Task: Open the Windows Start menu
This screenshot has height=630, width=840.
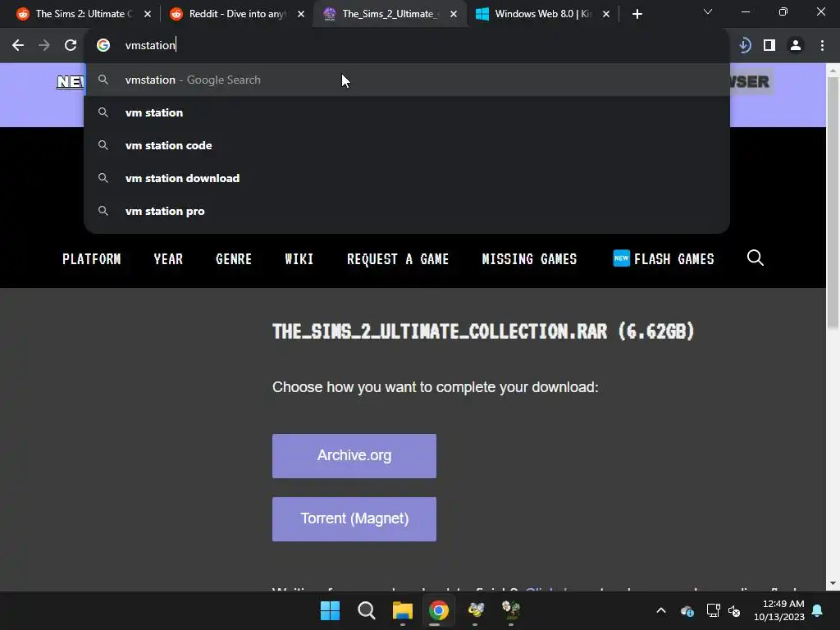Action: pyautogui.click(x=330, y=610)
